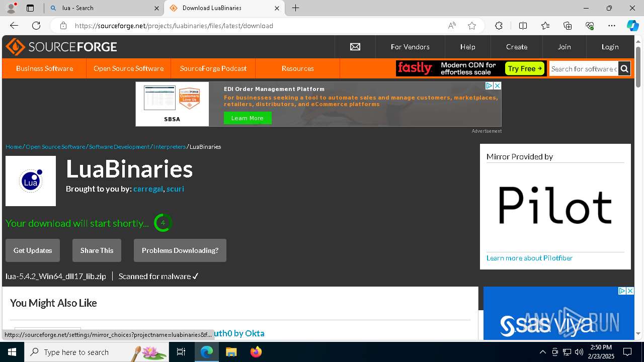Open the mail envelope icon in header
This screenshot has width=644, height=362.
(355, 47)
